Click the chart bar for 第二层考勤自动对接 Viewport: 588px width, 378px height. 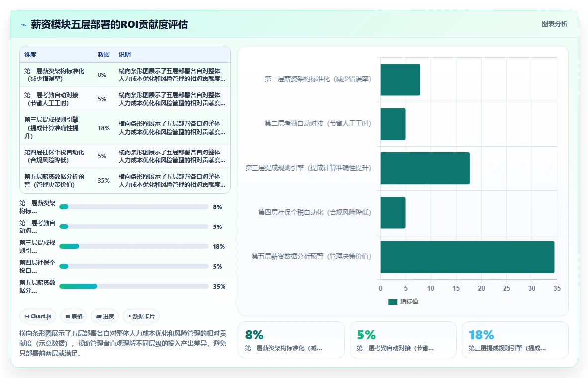[393, 124]
